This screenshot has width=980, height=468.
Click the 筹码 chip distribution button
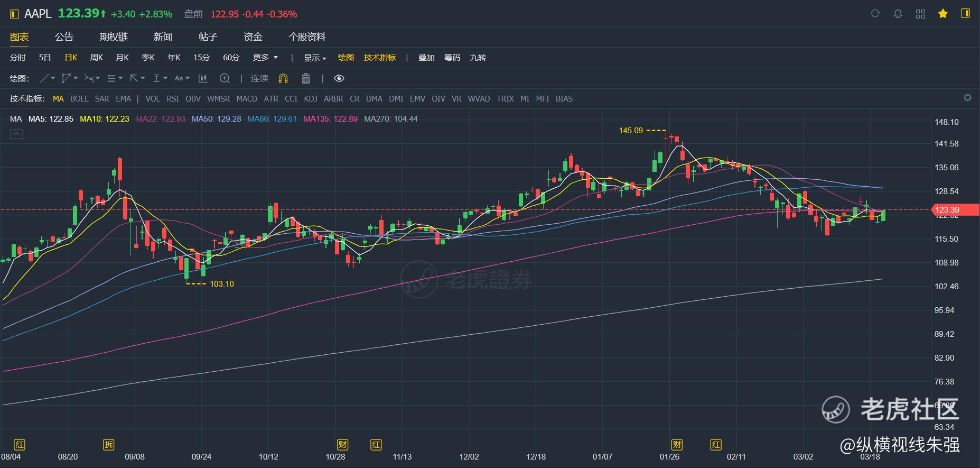(x=452, y=57)
